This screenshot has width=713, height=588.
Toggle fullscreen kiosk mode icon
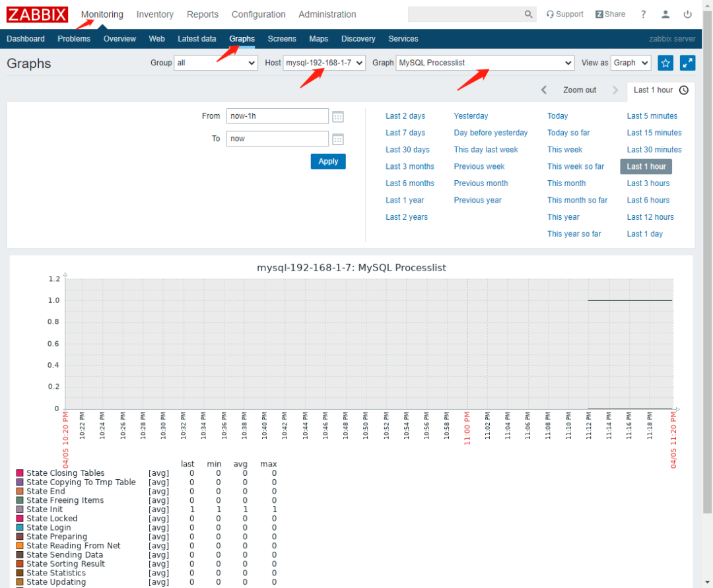tap(687, 63)
